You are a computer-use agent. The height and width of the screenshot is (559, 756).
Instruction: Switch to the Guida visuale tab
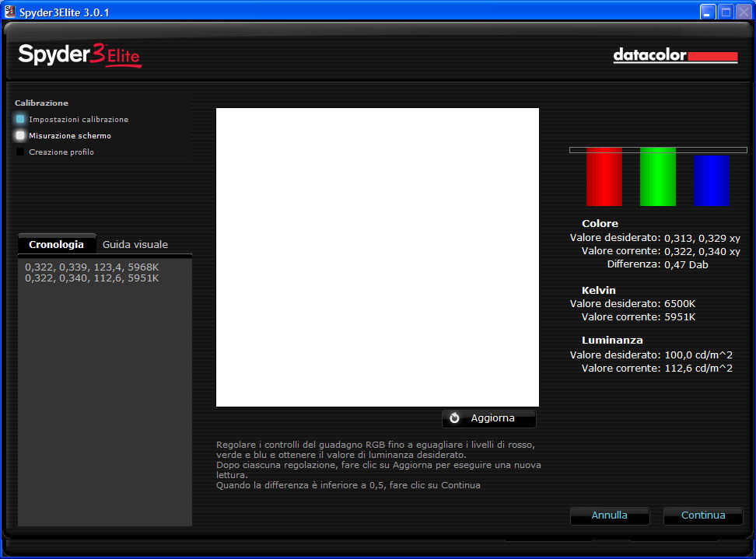[x=135, y=244]
